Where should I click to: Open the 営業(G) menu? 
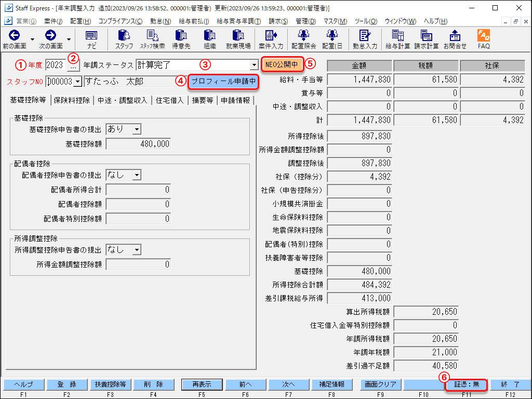pyautogui.click(x=26, y=21)
